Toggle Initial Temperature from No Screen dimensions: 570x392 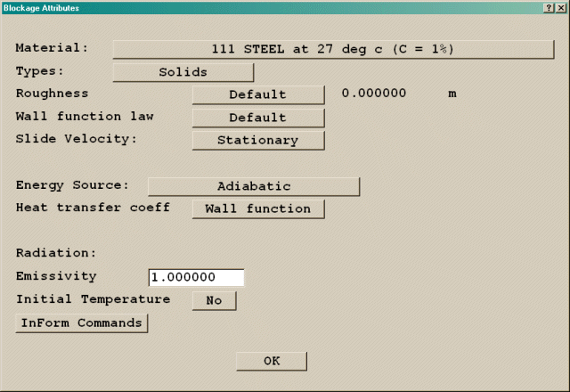click(x=214, y=301)
